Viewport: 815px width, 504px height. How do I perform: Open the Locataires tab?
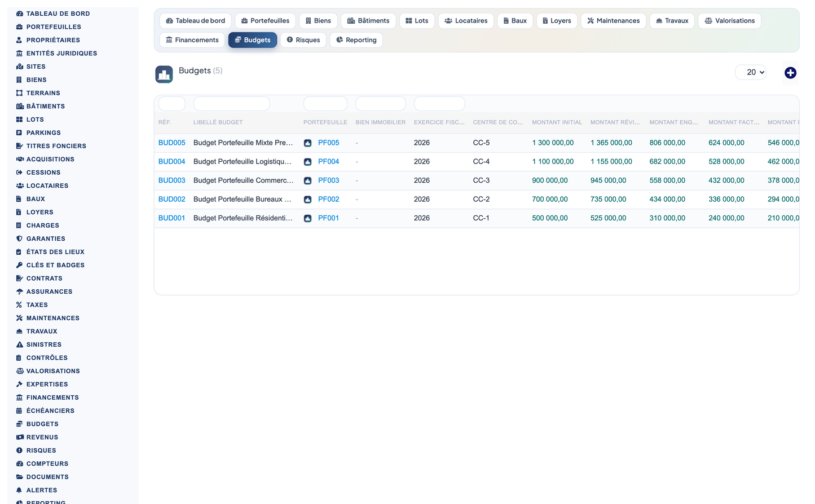466,21
